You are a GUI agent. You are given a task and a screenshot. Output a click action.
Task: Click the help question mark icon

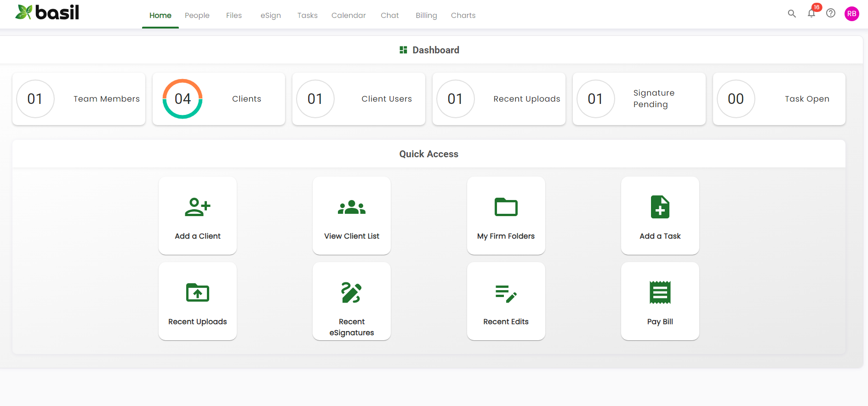point(831,13)
